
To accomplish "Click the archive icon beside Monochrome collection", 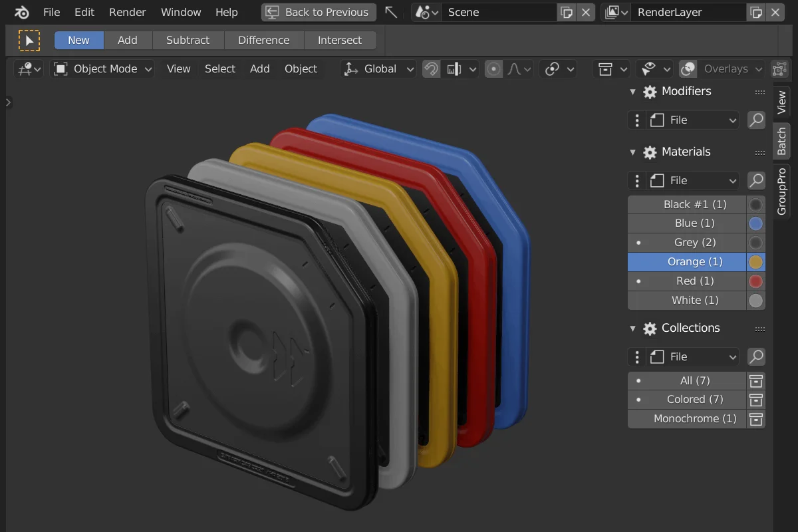I will pos(755,419).
